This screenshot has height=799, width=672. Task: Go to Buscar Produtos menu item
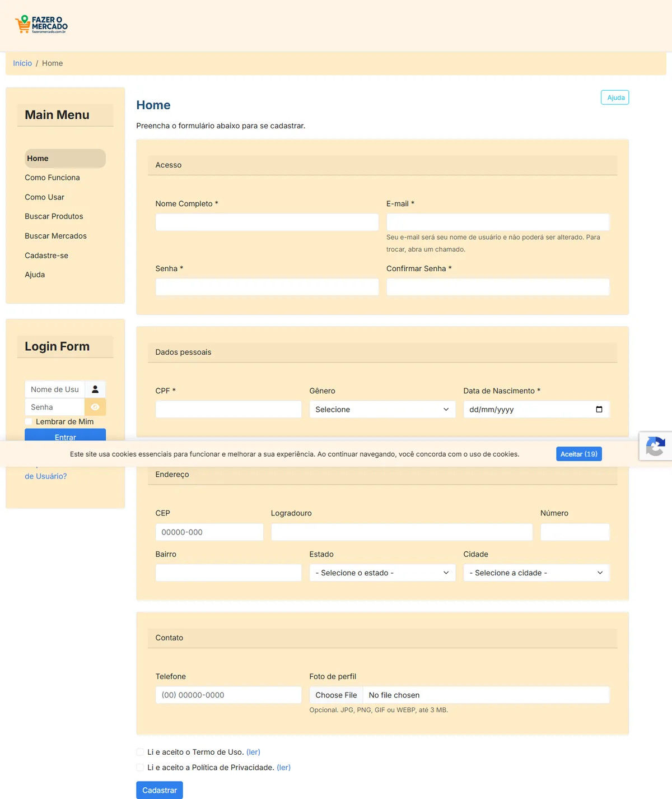54,216
